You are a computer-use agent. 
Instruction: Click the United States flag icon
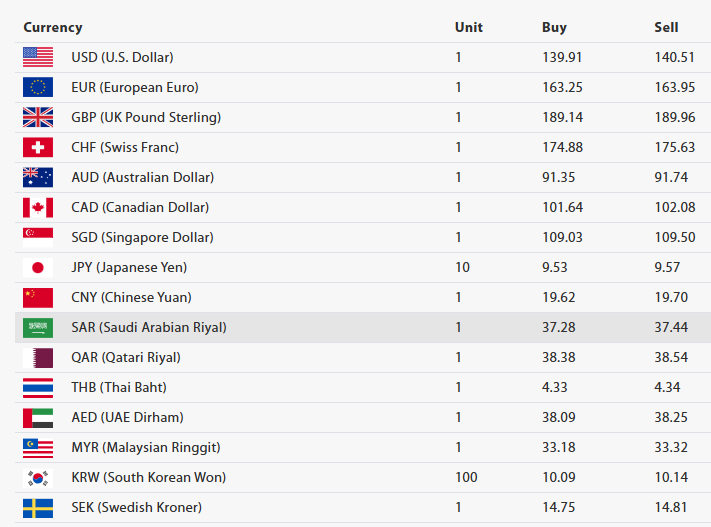[x=38, y=57]
